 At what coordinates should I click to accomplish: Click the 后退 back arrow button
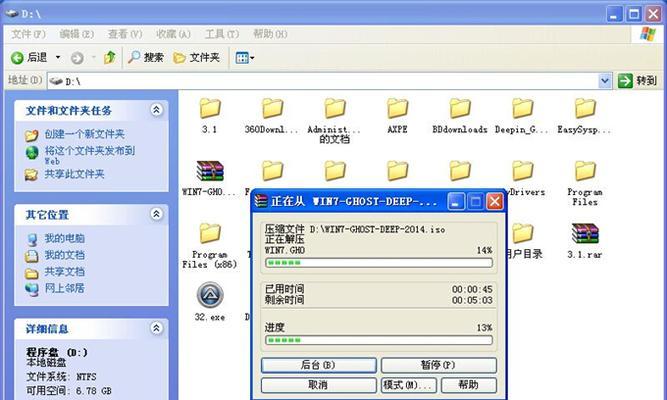[x=29, y=57]
